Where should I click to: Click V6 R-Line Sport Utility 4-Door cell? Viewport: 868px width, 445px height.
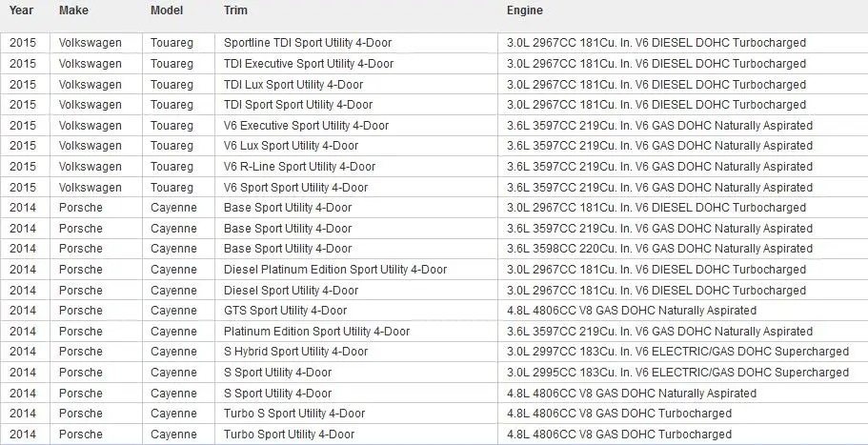pyautogui.click(x=356, y=166)
